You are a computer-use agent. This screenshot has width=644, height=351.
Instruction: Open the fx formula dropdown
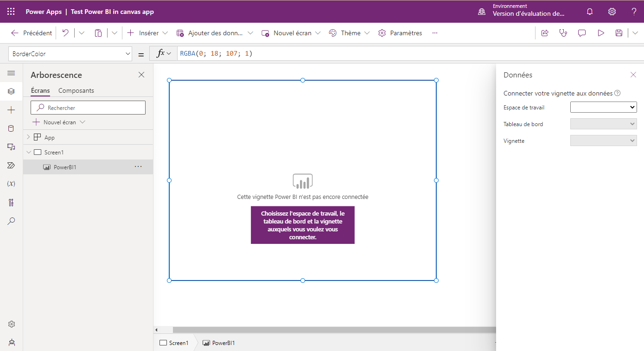coord(164,54)
